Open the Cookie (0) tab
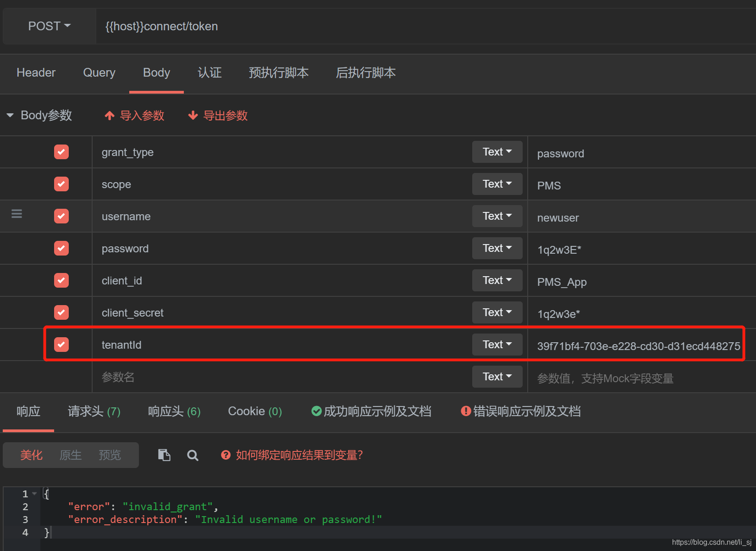This screenshot has width=756, height=551. [254, 411]
